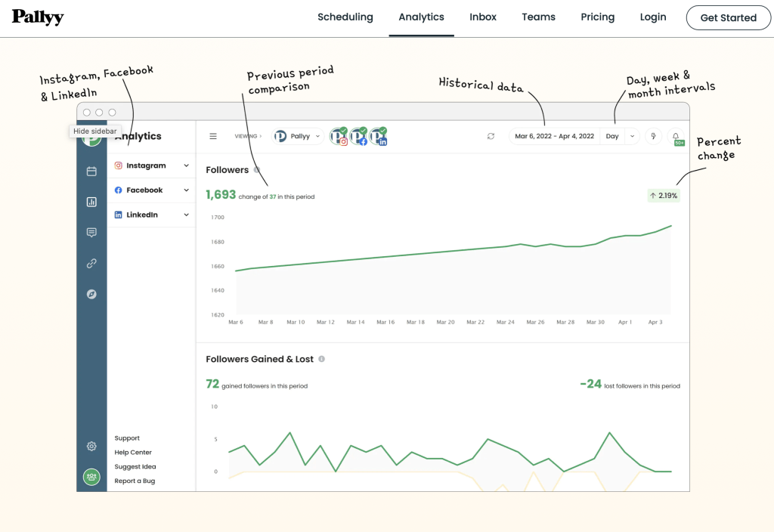
Task: Select the analytics bar chart sidebar icon
Action: pyautogui.click(x=91, y=202)
